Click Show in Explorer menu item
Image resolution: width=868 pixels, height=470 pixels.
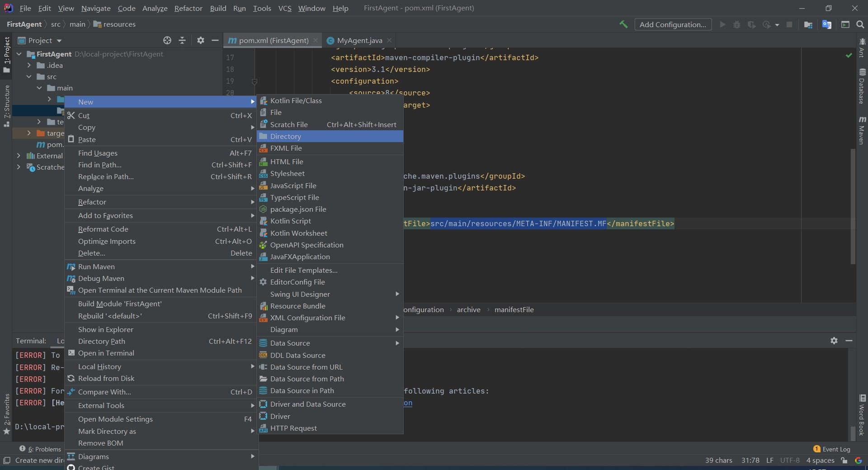pos(160,329)
